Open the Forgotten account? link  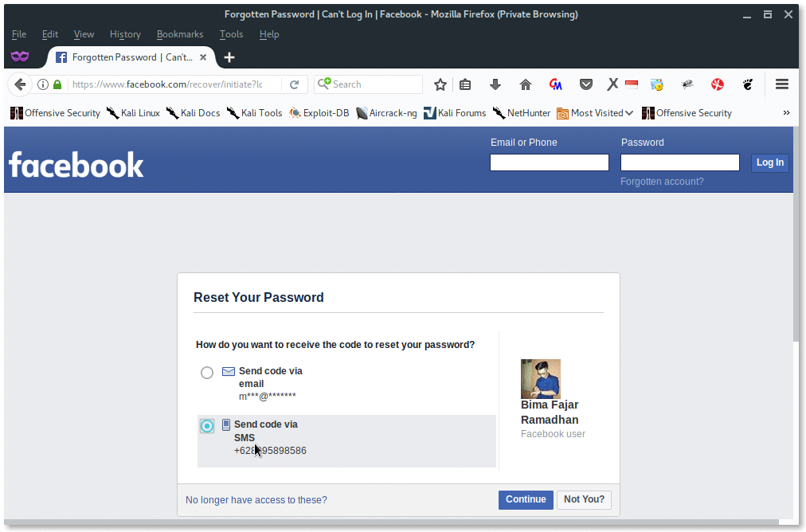(x=662, y=182)
